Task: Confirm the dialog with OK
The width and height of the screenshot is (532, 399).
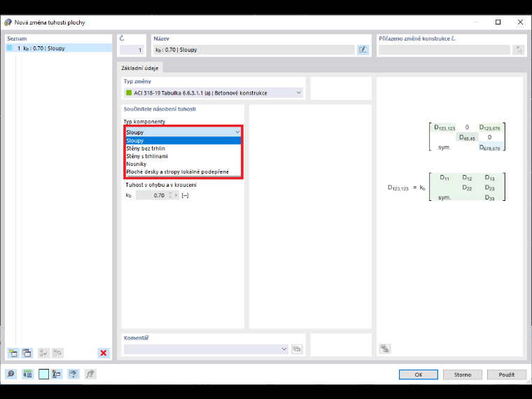Action: pos(419,374)
